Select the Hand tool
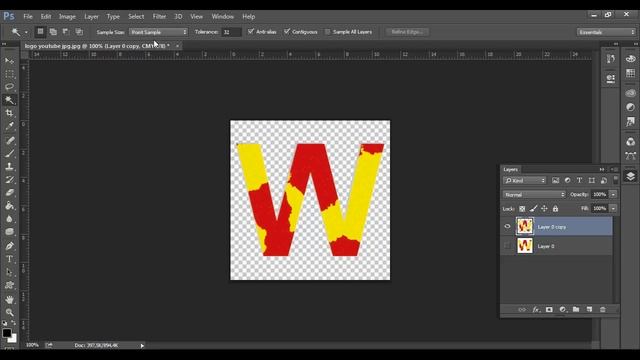Screen dimensions: 640x360 point(9,300)
